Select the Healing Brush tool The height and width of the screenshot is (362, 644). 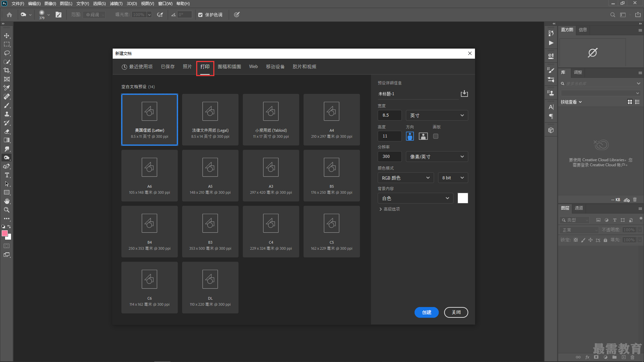click(x=7, y=97)
